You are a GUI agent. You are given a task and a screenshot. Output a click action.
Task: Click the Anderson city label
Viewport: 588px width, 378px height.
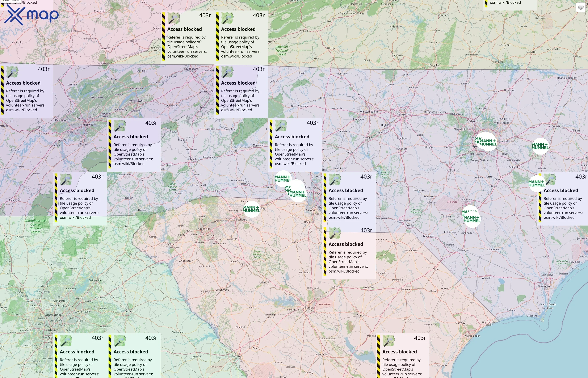pos(185,261)
